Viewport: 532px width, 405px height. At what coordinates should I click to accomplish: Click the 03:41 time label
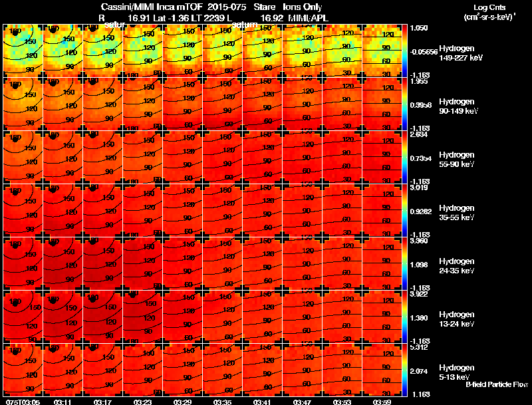coord(262,402)
